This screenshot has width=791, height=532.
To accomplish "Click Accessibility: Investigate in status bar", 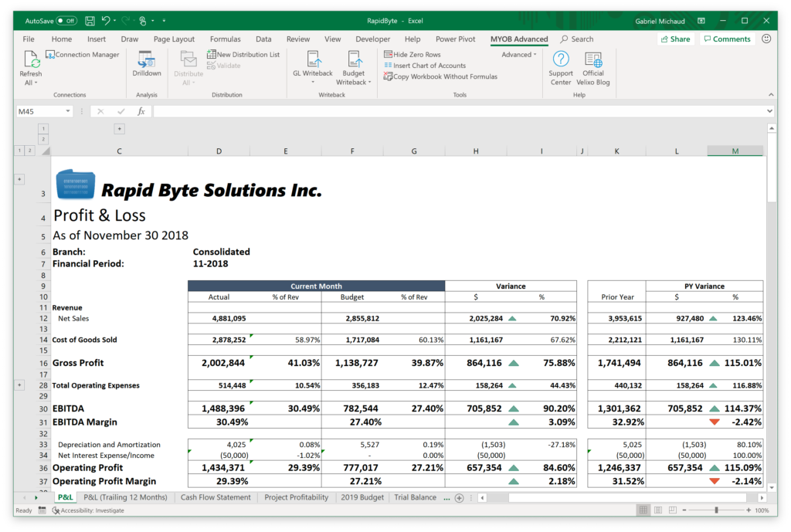I will click(88, 510).
